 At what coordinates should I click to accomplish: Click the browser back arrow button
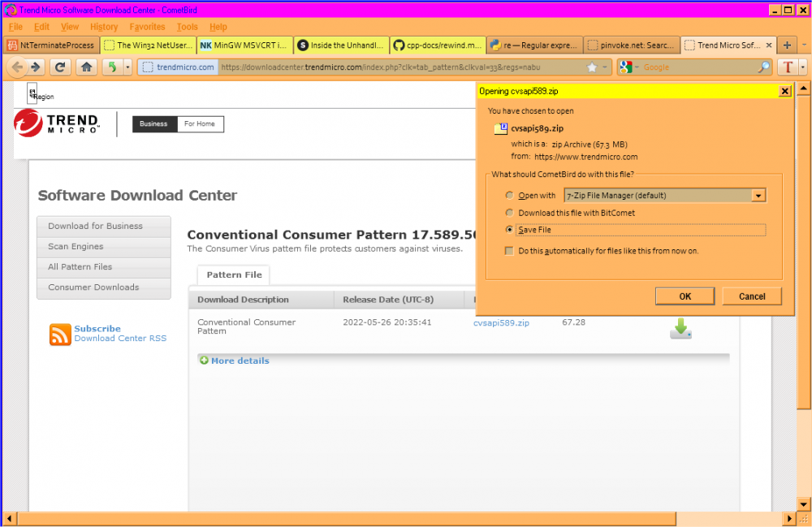(x=16, y=67)
